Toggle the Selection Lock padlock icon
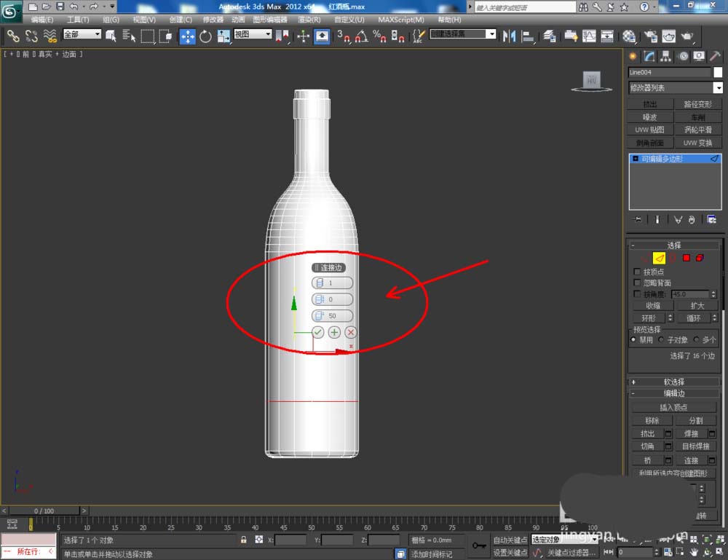Screen dimensions: 728x560 point(243,540)
